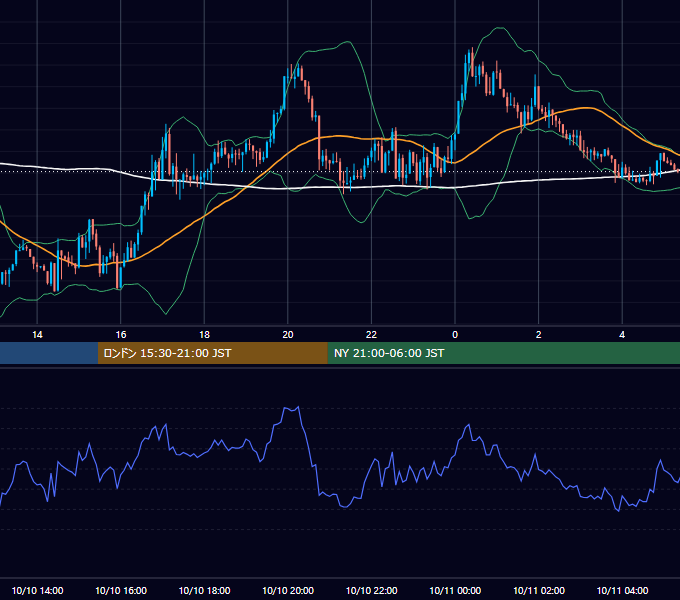Select the 10/11 04:00 time label
Viewport: 680px width, 600px height.
point(622,590)
